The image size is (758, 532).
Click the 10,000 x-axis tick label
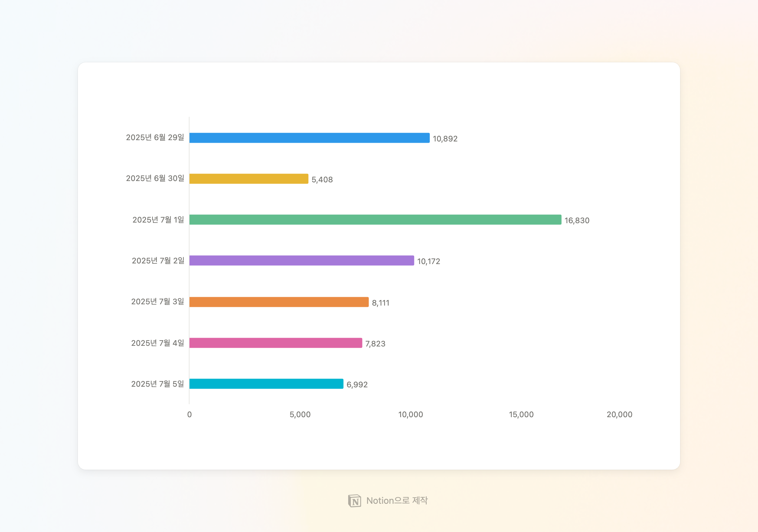[x=410, y=415]
